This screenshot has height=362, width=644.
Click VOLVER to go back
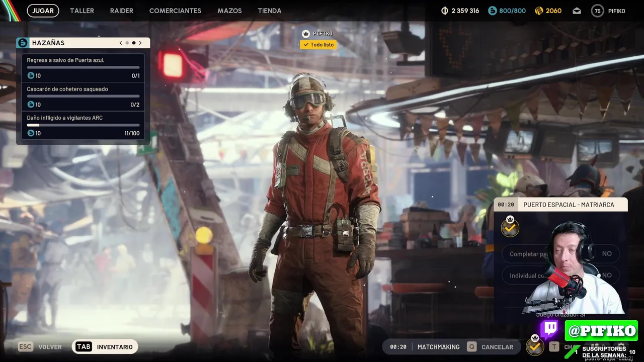50,347
